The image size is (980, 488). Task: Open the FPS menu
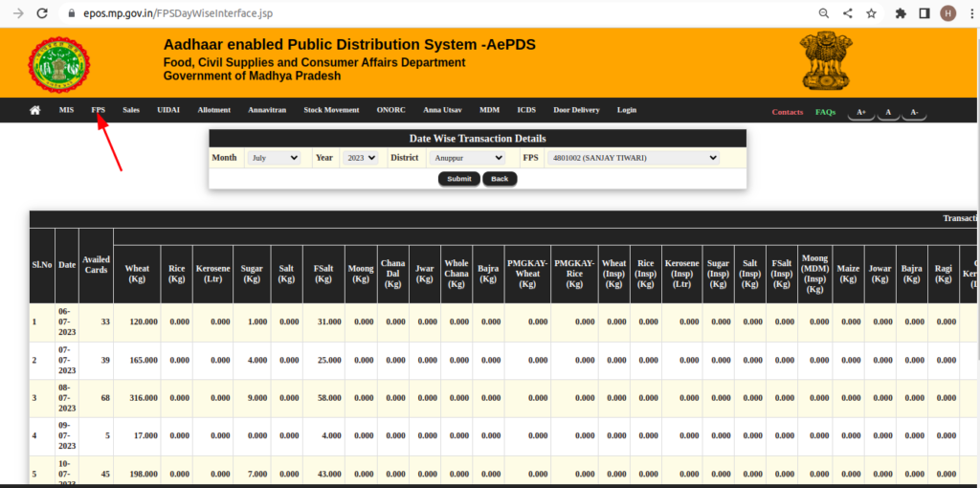tap(99, 110)
